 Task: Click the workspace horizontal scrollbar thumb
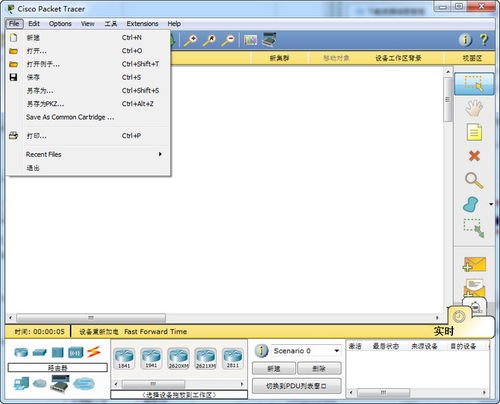(x=91, y=318)
